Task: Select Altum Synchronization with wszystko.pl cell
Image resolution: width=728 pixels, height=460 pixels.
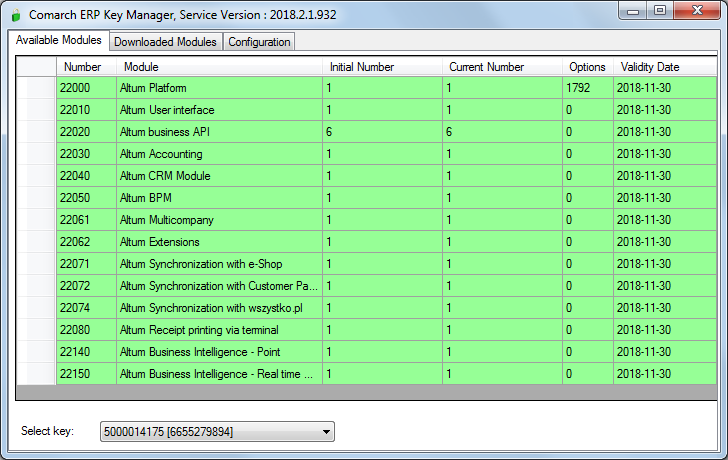Action: point(219,308)
